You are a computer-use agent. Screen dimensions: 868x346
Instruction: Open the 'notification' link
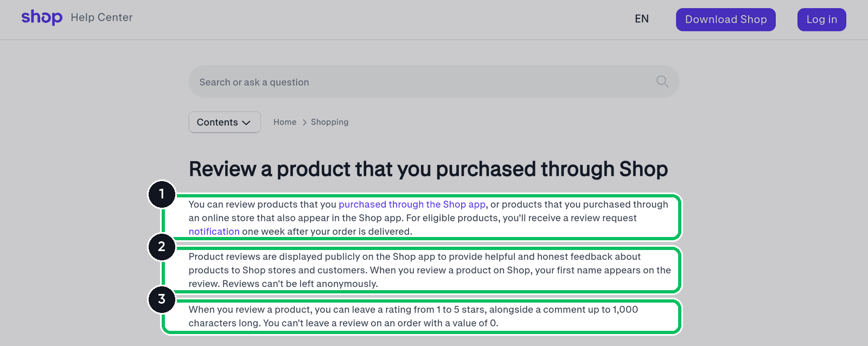(214, 232)
